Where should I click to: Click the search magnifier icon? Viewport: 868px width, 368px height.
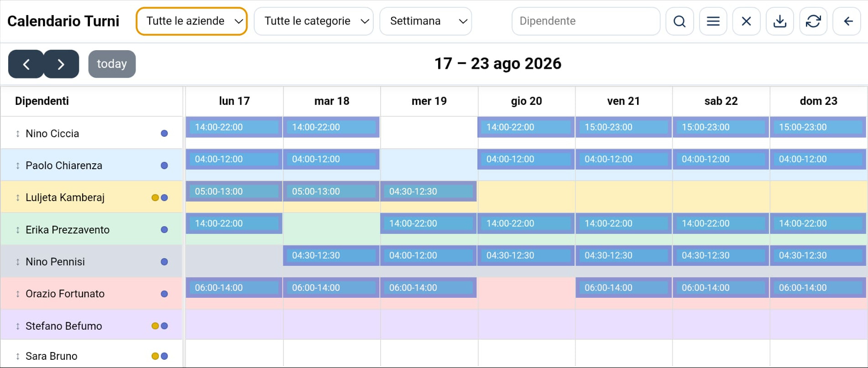coord(680,21)
